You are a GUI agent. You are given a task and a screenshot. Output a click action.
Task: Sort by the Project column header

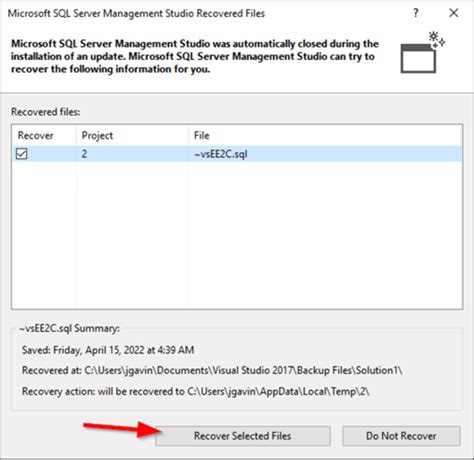pyautogui.click(x=97, y=135)
